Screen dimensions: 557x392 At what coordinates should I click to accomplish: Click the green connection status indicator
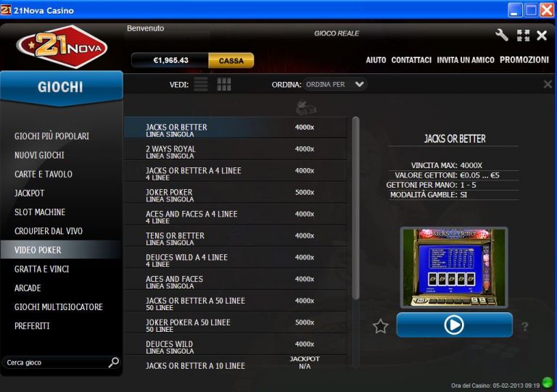[548, 383]
